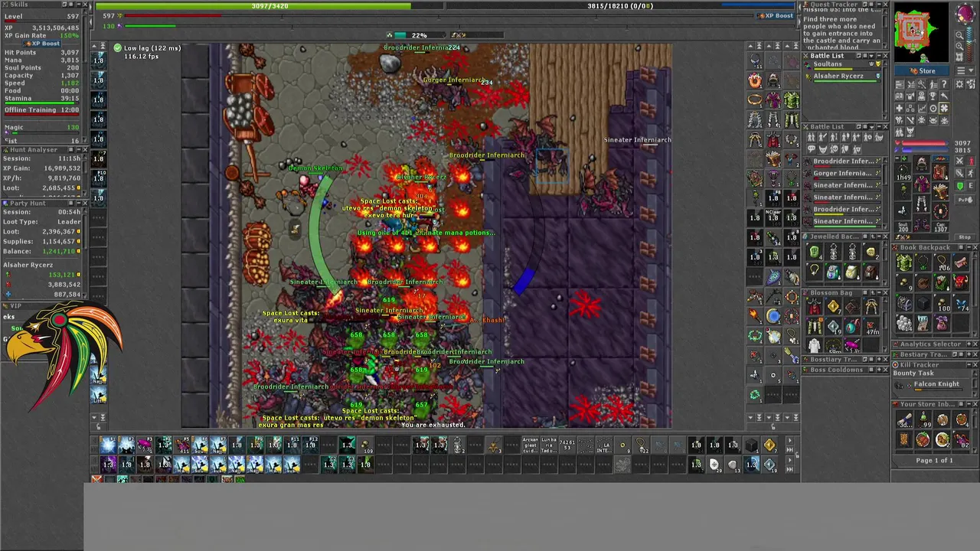The height and width of the screenshot is (551, 980).
Task: Open the hamburger menu dropdown beside Store
Action: coord(965,70)
